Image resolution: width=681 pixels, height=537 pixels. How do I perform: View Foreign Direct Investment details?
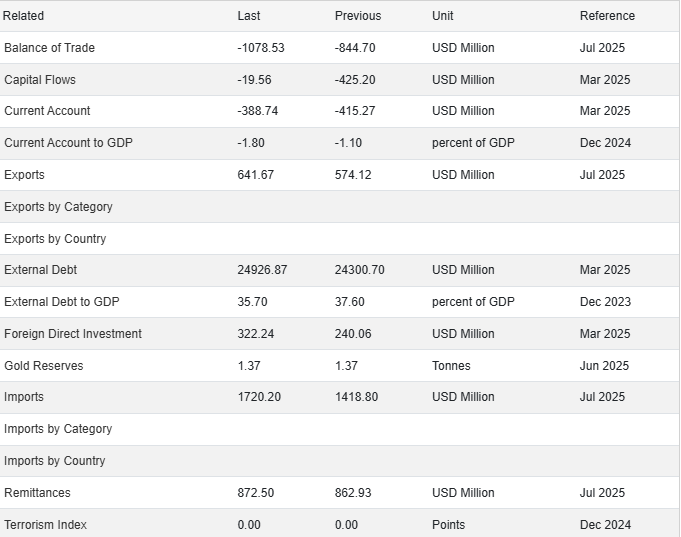73,334
